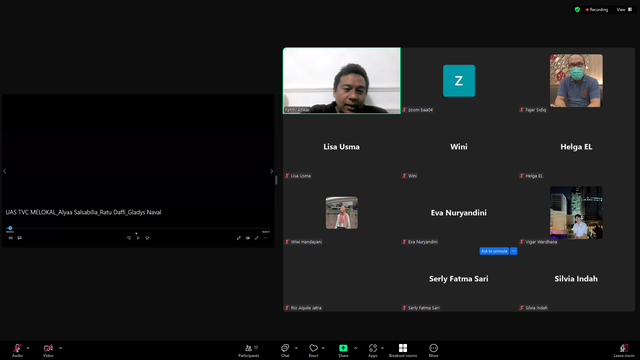640x360 pixels.
Task: Click the green encryption shield icon
Action: click(x=577, y=9)
